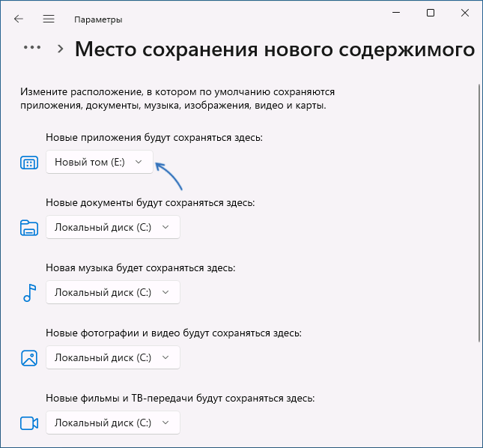Click the documents folder icon
Image resolution: width=483 pixels, height=448 pixels.
tap(29, 228)
